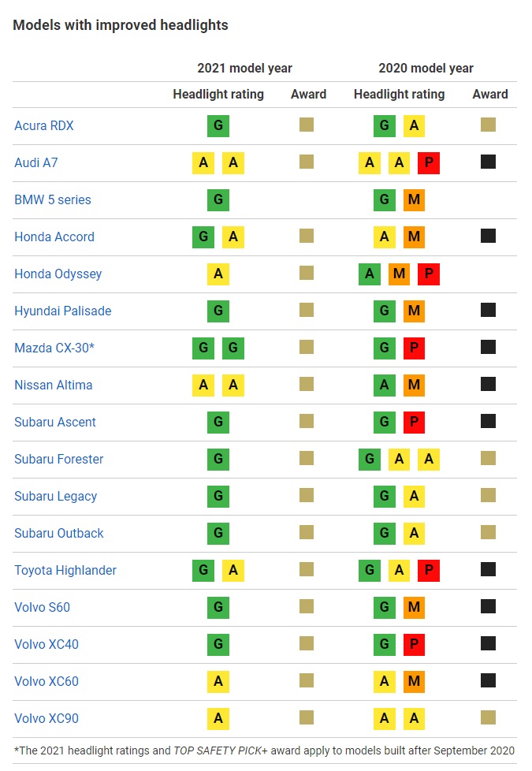Click the BMW 5 series link
This screenshot has height=771, width=532.
[x=53, y=199]
